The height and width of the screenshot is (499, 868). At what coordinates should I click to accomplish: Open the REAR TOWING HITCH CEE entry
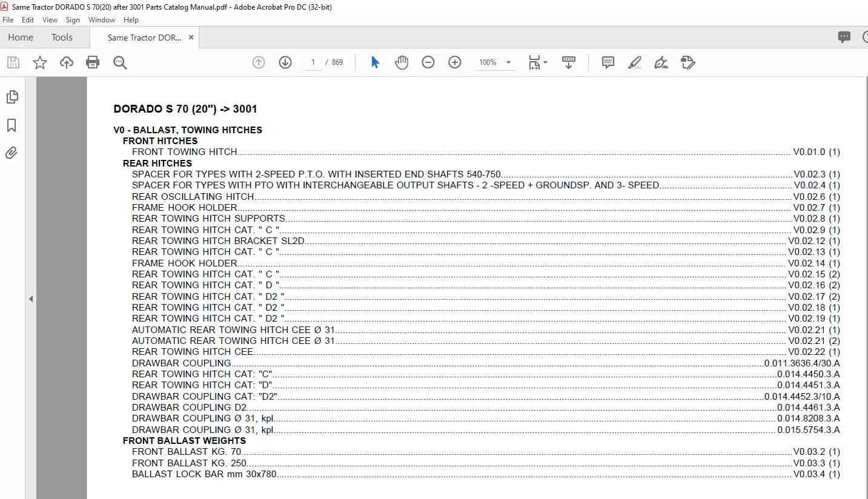point(193,352)
